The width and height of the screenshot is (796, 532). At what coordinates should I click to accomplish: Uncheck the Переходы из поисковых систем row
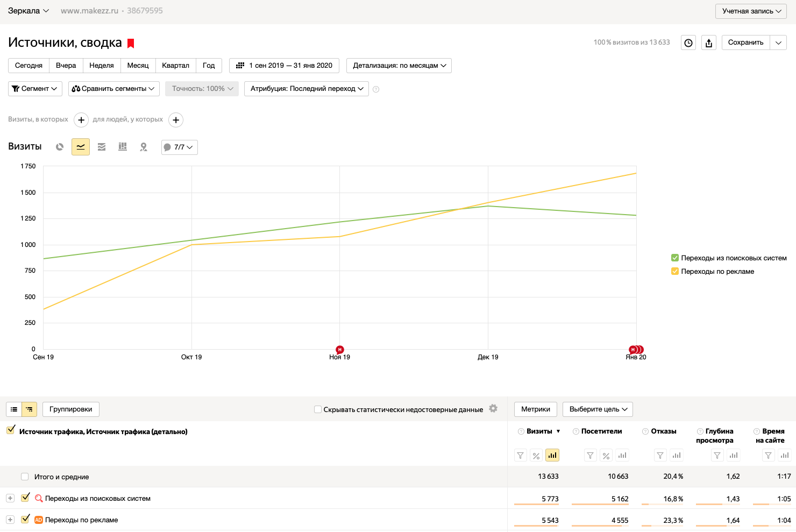tap(25, 498)
